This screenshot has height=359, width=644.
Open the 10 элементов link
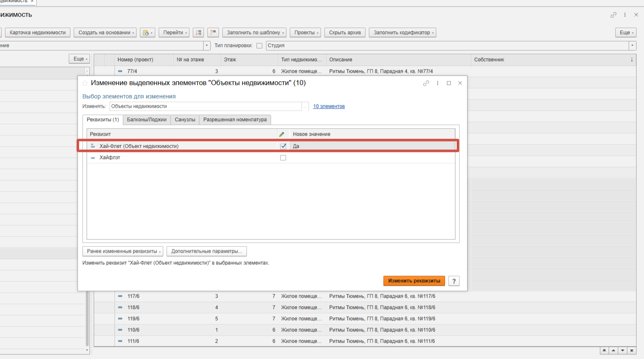coord(328,107)
